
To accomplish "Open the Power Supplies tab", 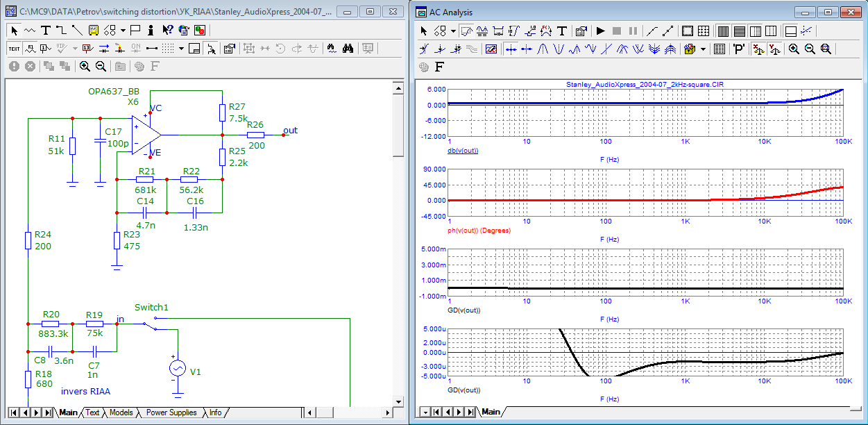I will point(171,412).
